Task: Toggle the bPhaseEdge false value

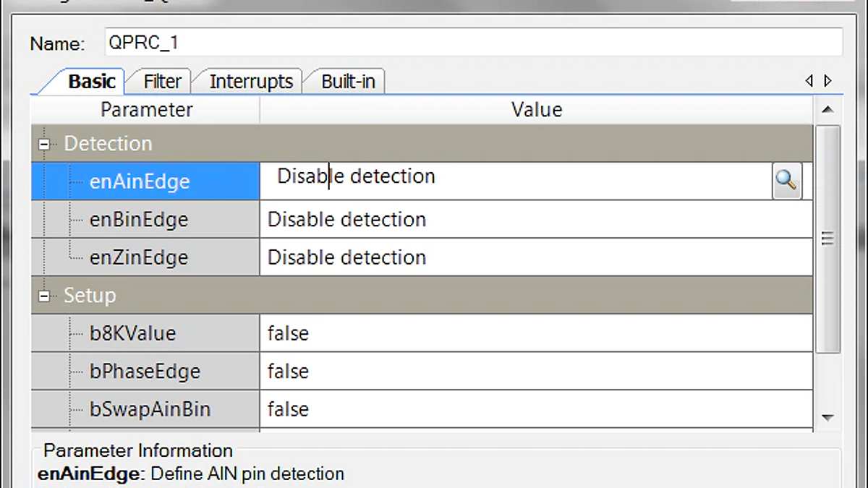Action: click(535, 372)
